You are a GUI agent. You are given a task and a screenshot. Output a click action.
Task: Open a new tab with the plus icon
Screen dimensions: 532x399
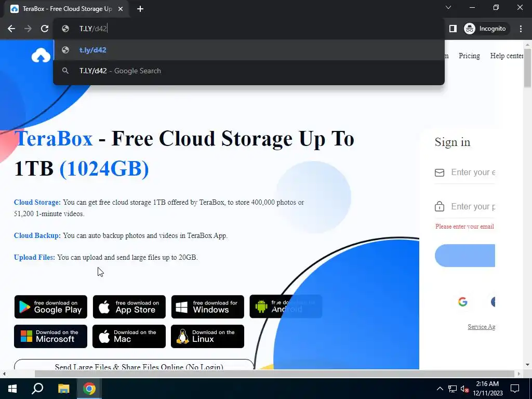click(140, 9)
